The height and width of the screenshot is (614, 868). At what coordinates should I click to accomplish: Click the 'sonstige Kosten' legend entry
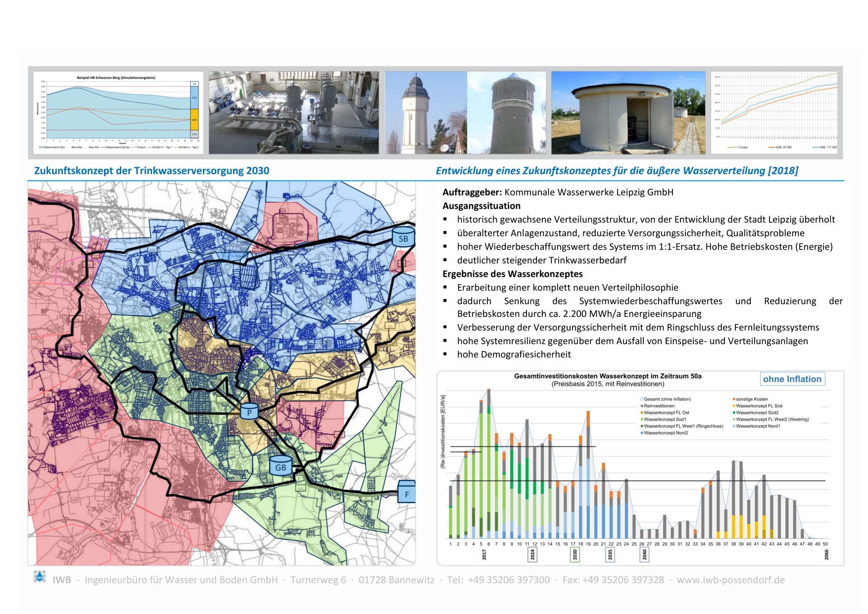751,399
